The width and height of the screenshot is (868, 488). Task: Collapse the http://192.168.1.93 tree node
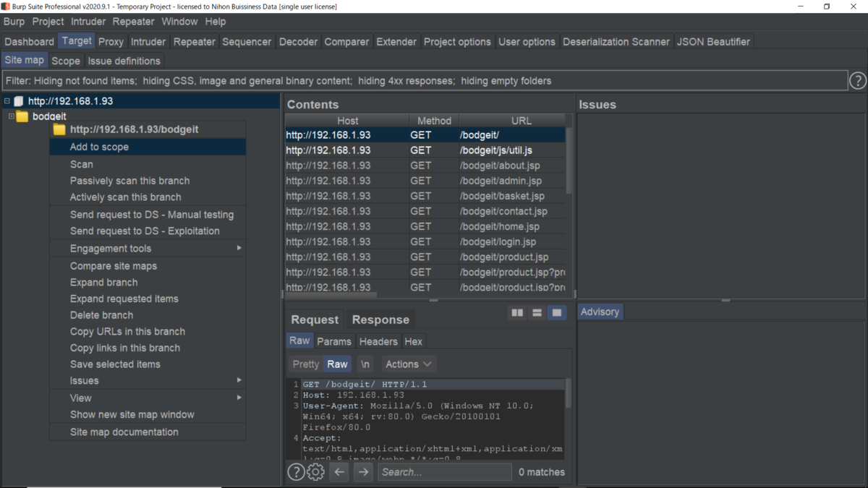(7, 101)
